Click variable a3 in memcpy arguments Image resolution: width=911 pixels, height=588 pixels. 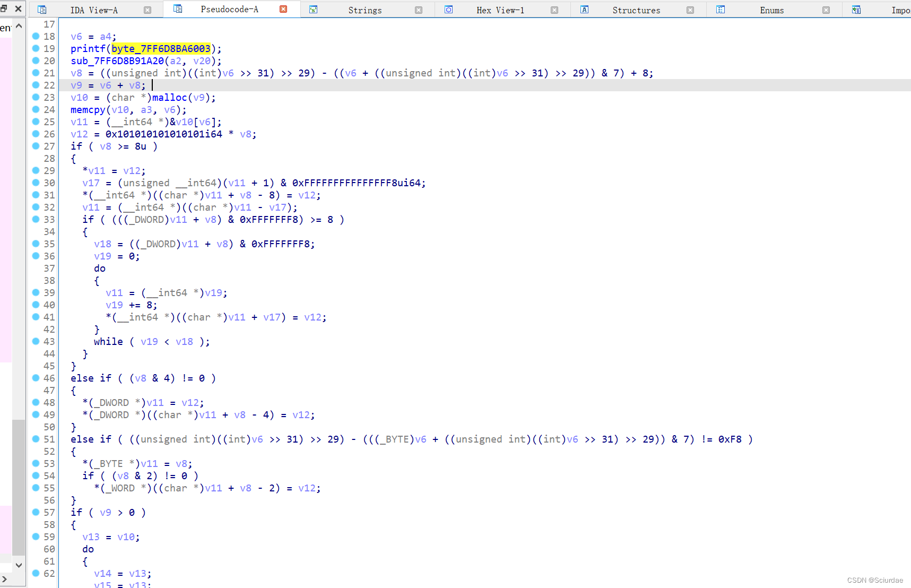[146, 110]
